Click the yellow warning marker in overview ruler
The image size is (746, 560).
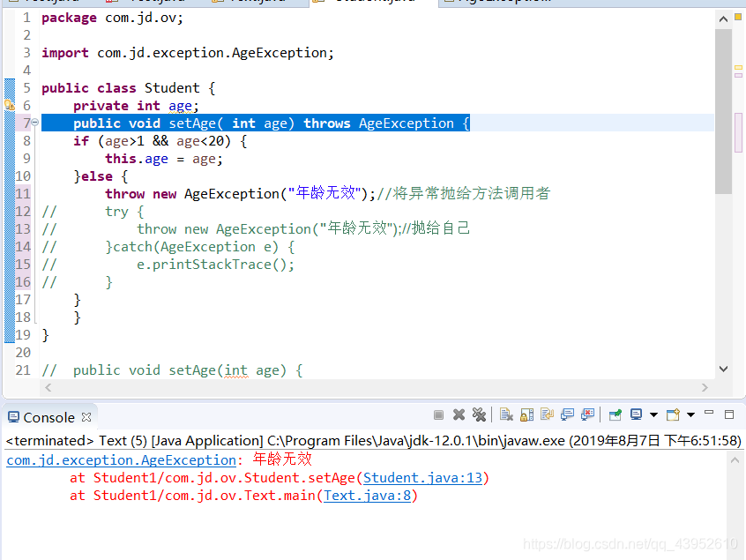(x=738, y=68)
